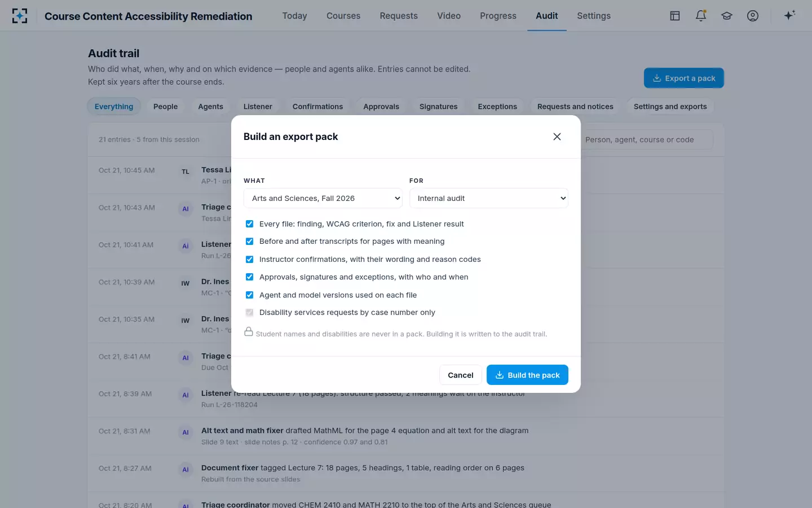812x508 pixels.
Task: Open the For dropdown set to Internal audit
Action: click(489, 198)
